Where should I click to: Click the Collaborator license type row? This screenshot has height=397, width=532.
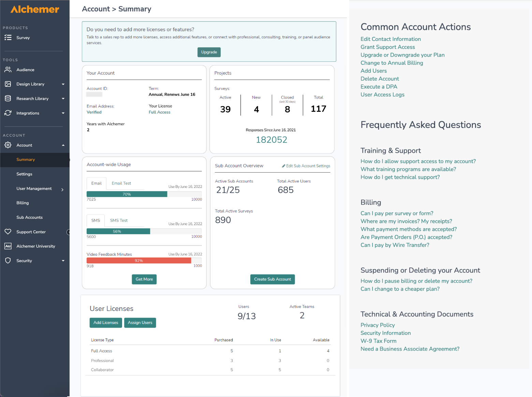(x=210, y=370)
